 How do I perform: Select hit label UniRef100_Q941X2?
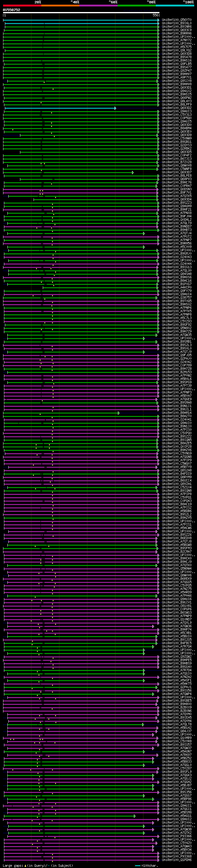pos(176,91)
